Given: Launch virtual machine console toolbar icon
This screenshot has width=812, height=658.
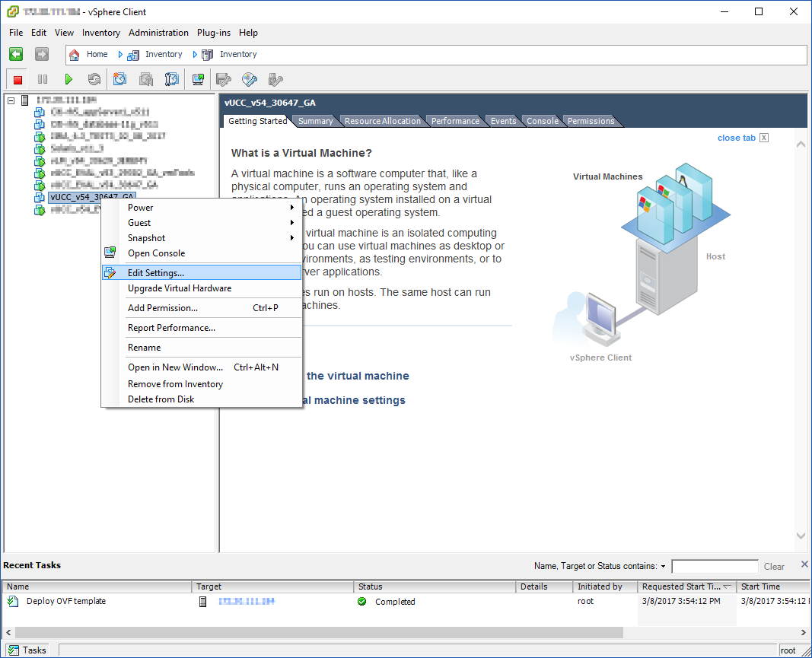Looking at the screenshot, I should pyautogui.click(x=198, y=80).
